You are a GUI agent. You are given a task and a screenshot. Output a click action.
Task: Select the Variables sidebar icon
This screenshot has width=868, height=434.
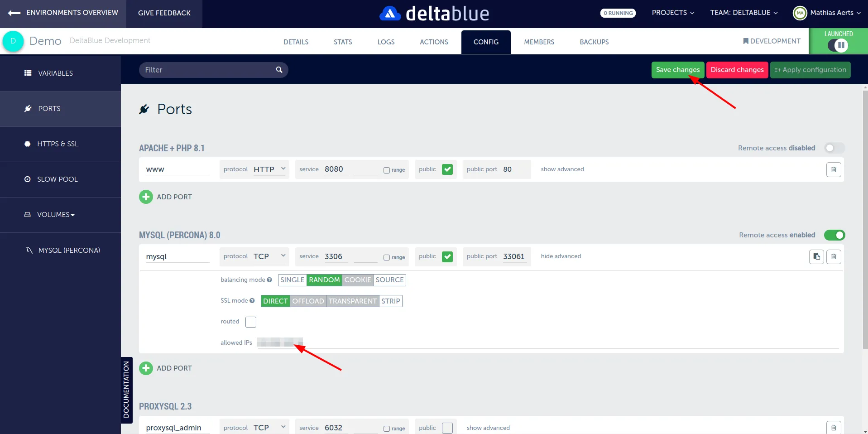[x=28, y=73]
